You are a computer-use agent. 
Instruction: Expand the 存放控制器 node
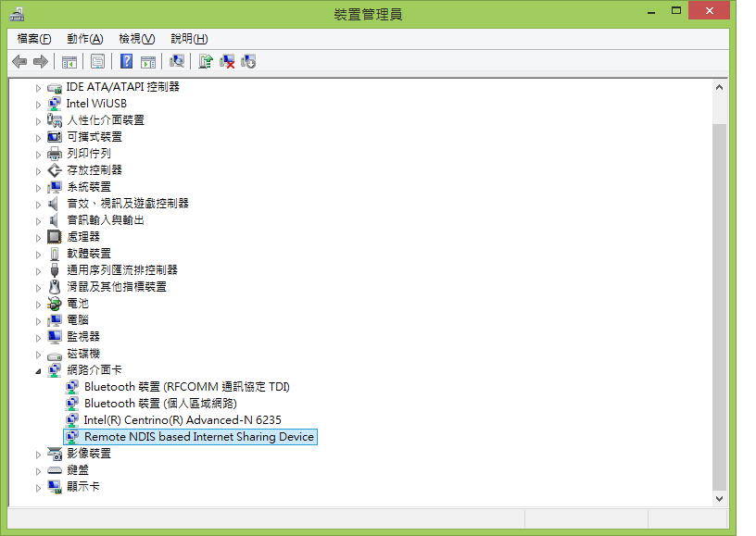(x=38, y=171)
